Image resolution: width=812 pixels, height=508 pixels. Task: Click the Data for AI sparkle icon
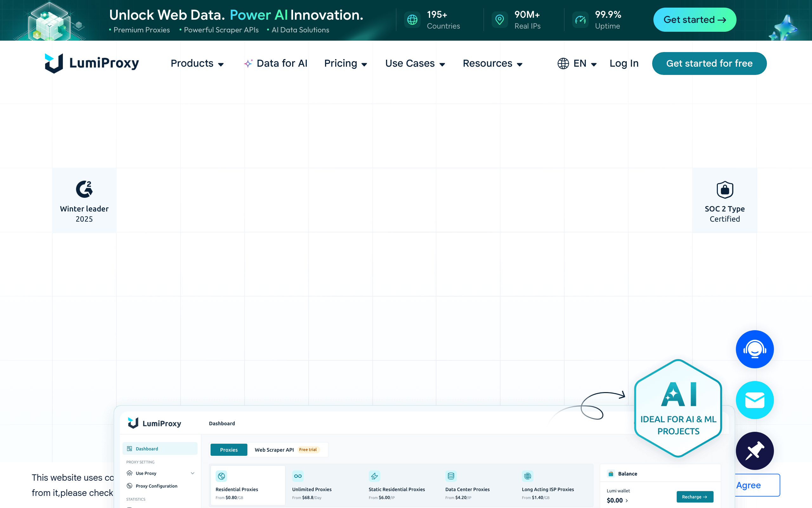click(248, 63)
